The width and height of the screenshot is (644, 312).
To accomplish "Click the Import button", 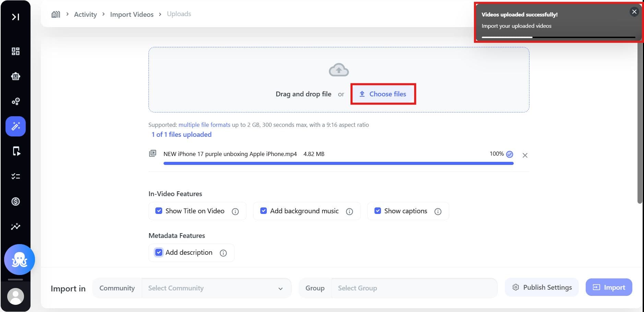I will (609, 287).
